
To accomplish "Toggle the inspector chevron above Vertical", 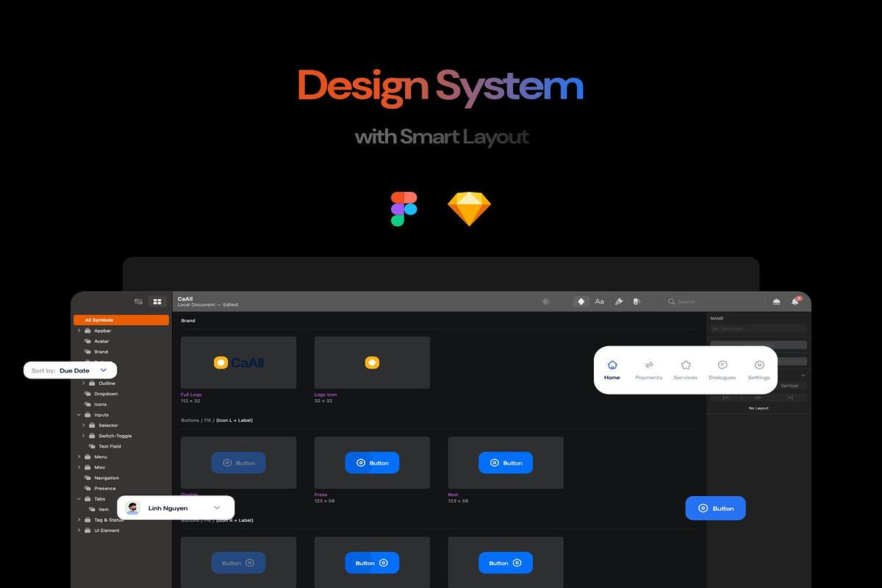I will [803, 375].
